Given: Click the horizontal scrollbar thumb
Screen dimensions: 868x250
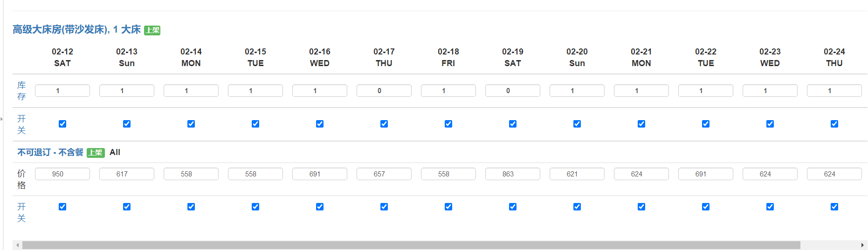Looking at the screenshot, I should 410,245.
